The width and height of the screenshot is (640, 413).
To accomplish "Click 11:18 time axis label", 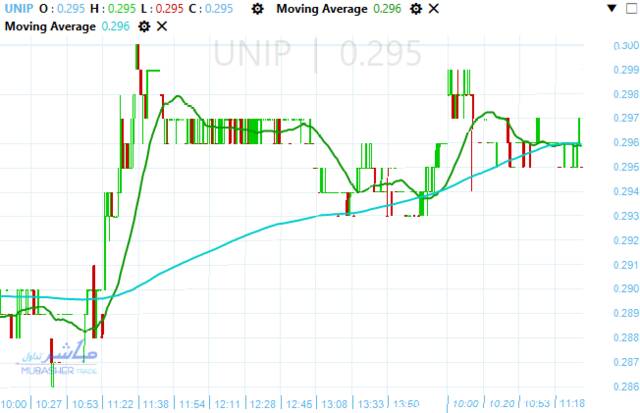I will 572,404.
